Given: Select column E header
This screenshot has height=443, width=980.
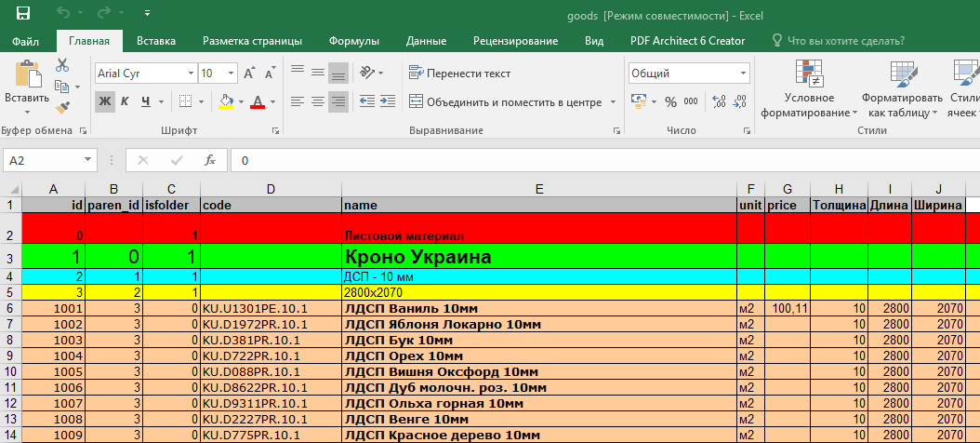Looking at the screenshot, I should [539, 190].
